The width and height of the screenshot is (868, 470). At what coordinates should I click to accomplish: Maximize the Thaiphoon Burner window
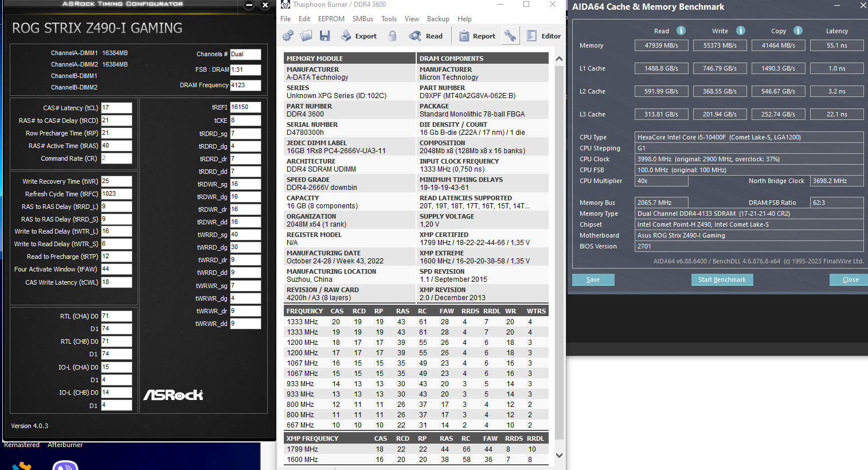pos(526,5)
